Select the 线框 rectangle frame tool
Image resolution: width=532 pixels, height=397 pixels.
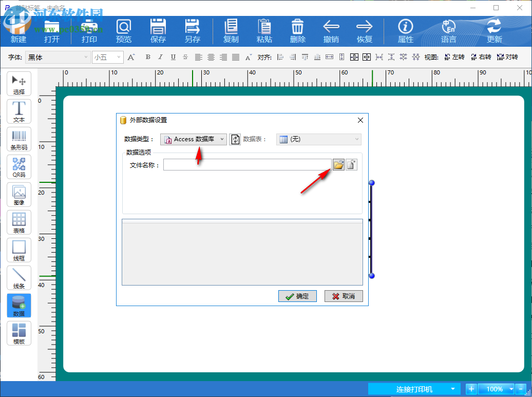click(19, 250)
